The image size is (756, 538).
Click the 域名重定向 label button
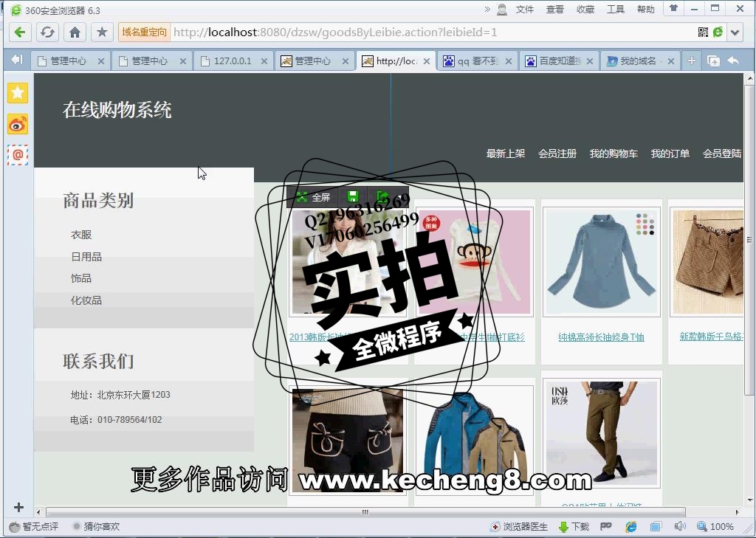click(144, 32)
